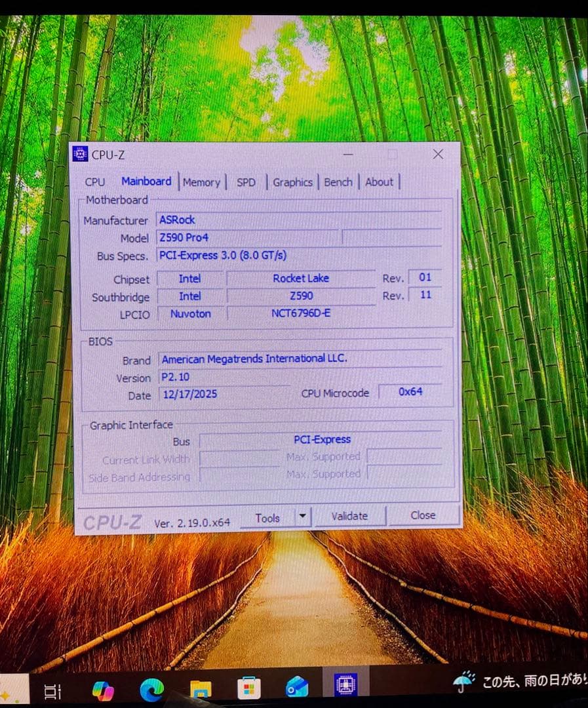Switch to the Memory tab
Viewport: 588px width, 708px height.
[x=201, y=182]
